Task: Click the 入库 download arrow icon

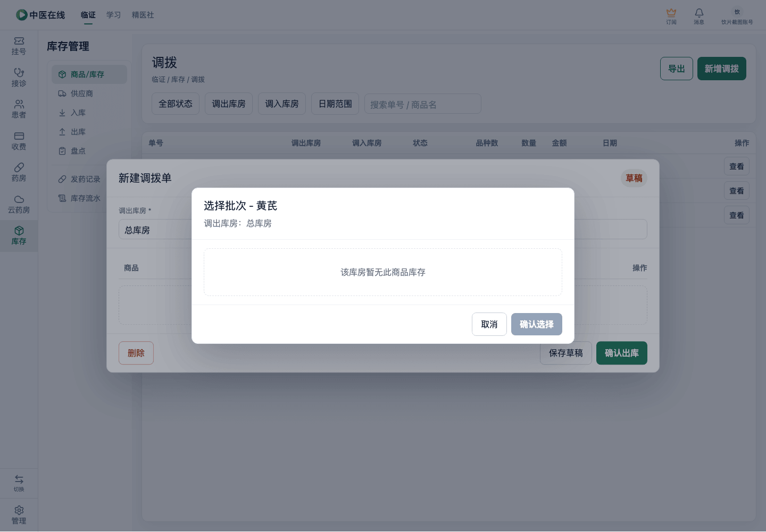Action: (62, 113)
